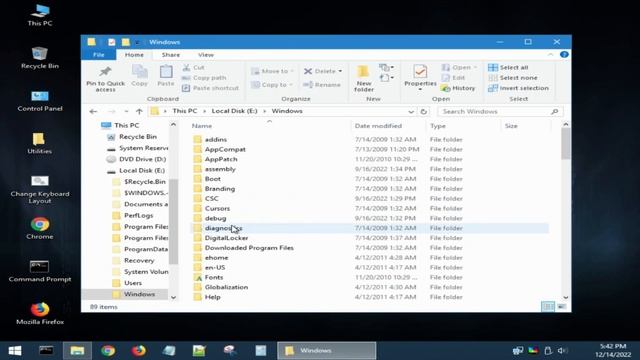
Task: Switch to details view icon in status bar
Action: click(548, 306)
